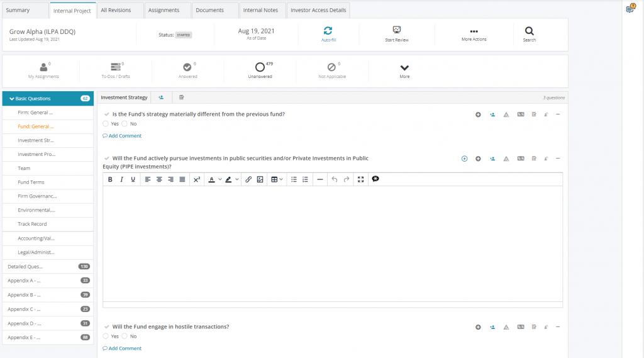
Task: Toggle fullscreen mode in the editor toolbar
Action: [x=360, y=179]
